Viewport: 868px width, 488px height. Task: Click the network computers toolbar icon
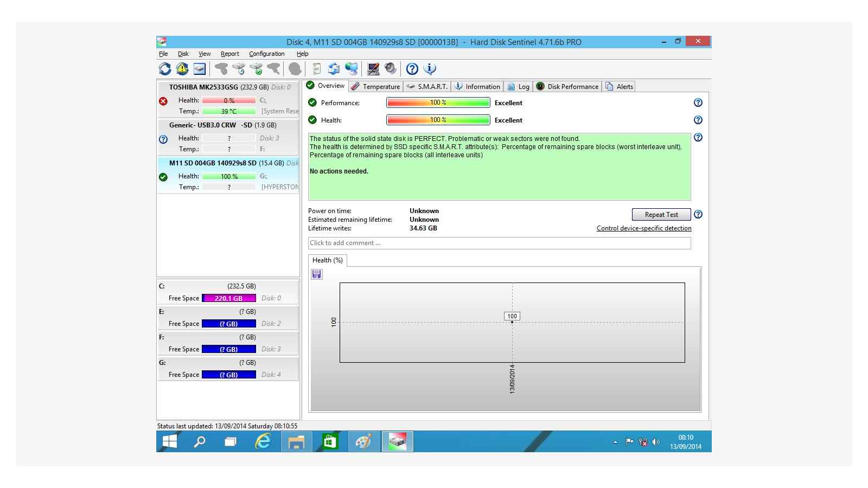click(x=352, y=69)
